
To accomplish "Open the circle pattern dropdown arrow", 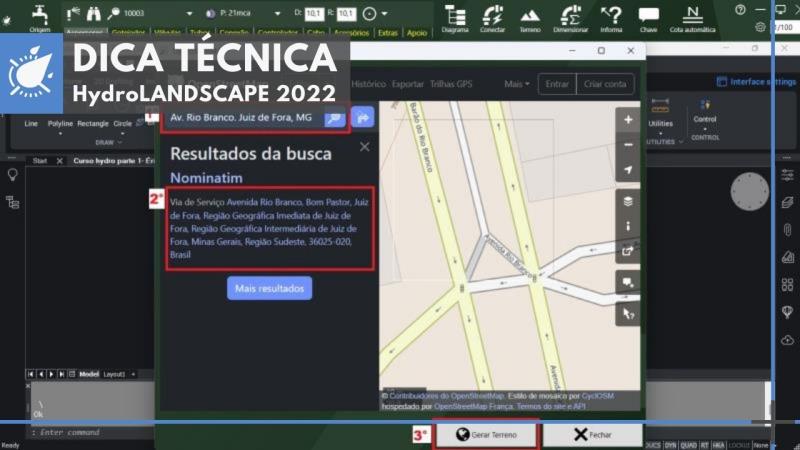I will pyautogui.click(x=384, y=14).
